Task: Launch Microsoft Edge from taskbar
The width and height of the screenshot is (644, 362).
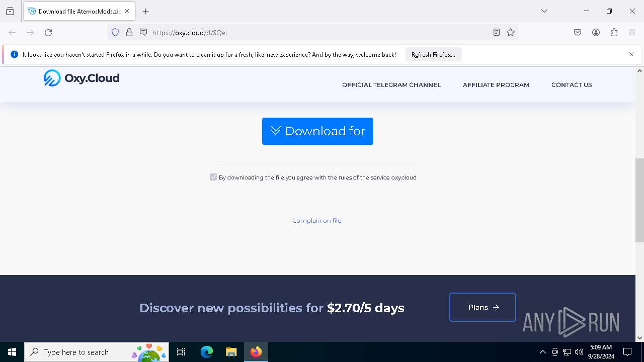Action: pyautogui.click(x=207, y=352)
